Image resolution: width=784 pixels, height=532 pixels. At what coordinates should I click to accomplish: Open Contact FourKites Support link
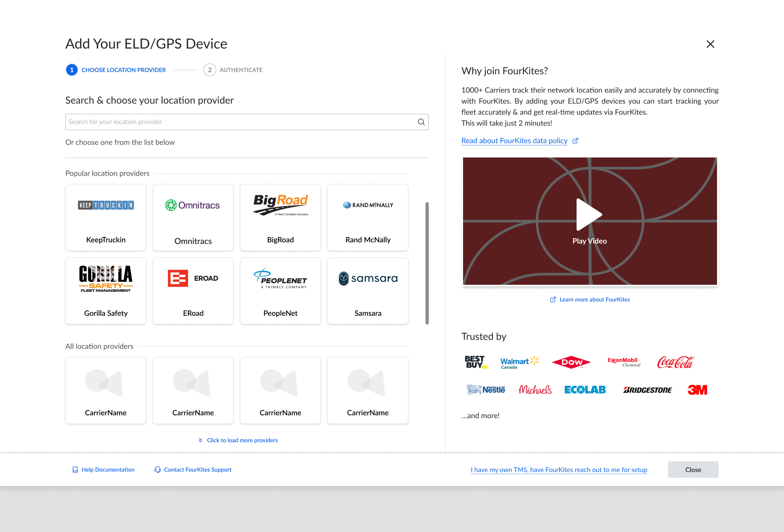point(198,470)
